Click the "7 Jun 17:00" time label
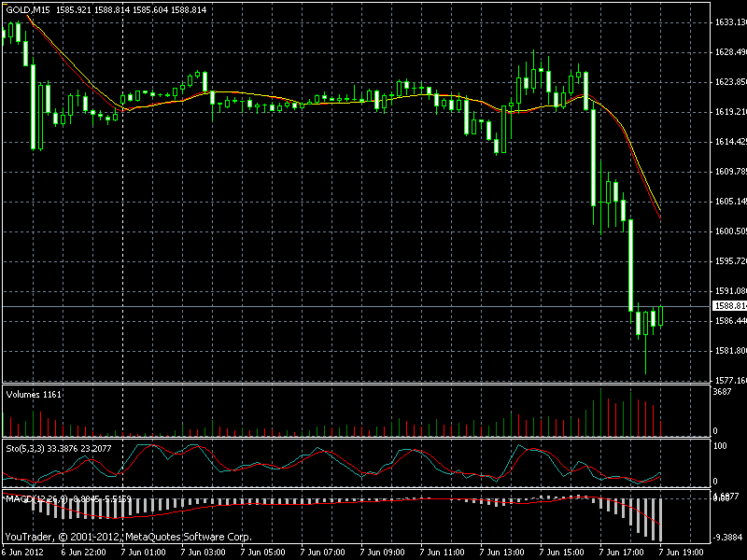 pos(622,553)
